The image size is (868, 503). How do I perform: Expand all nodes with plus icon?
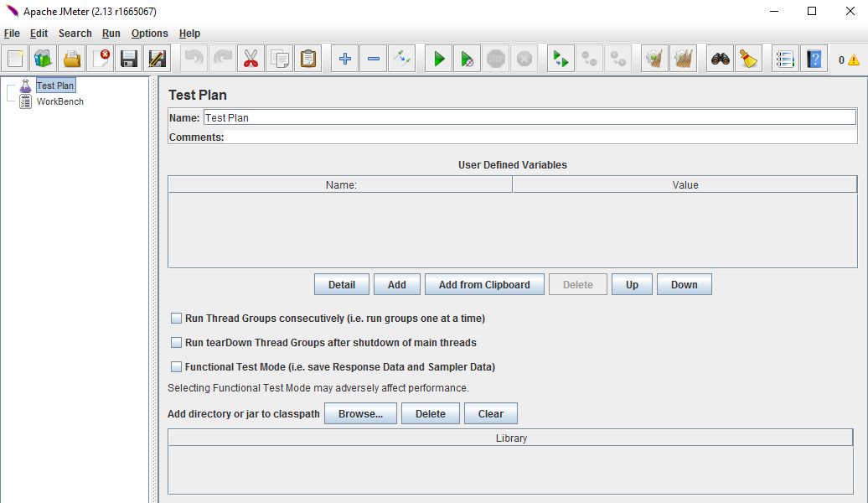[x=345, y=59]
